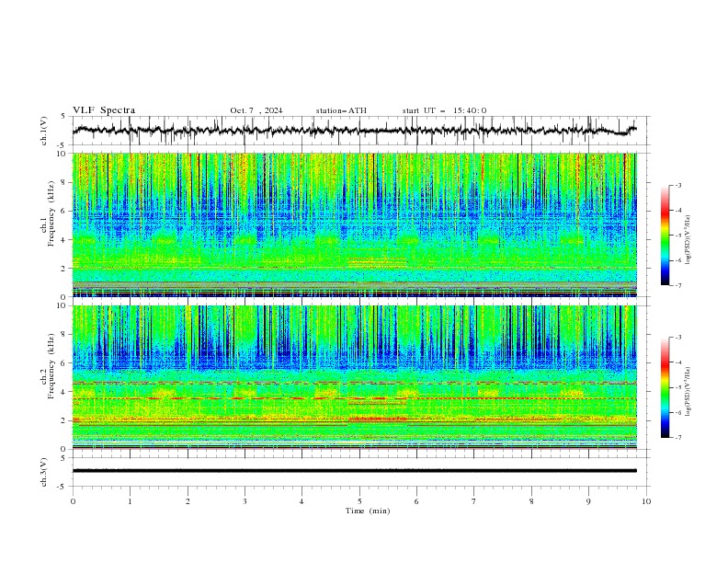Click the '-3' label on ch.1 colorbar
Image resolution: width=728 pixels, height=563 pixels.
tap(677, 185)
